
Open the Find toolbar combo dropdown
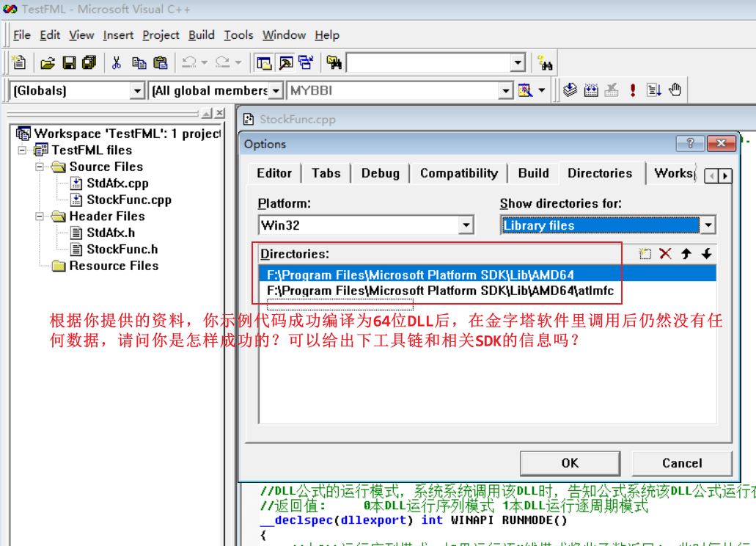click(x=518, y=62)
